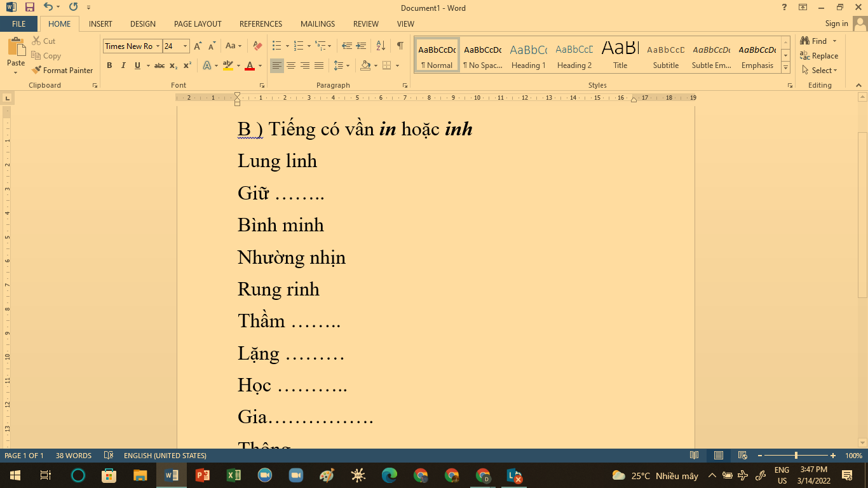Sort the selected text

tap(381, 46)
